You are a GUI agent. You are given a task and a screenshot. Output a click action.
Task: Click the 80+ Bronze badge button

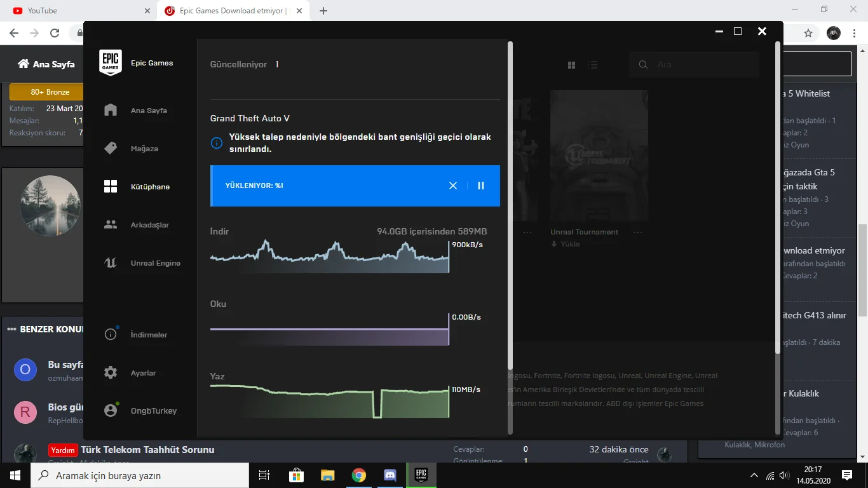click(x=47, y=92)
